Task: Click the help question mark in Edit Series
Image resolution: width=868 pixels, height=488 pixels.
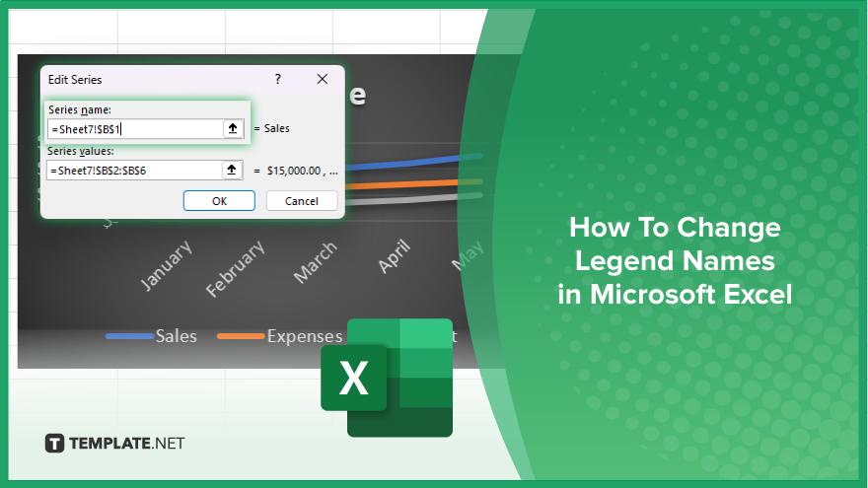Action: click(x=278, y=79)
